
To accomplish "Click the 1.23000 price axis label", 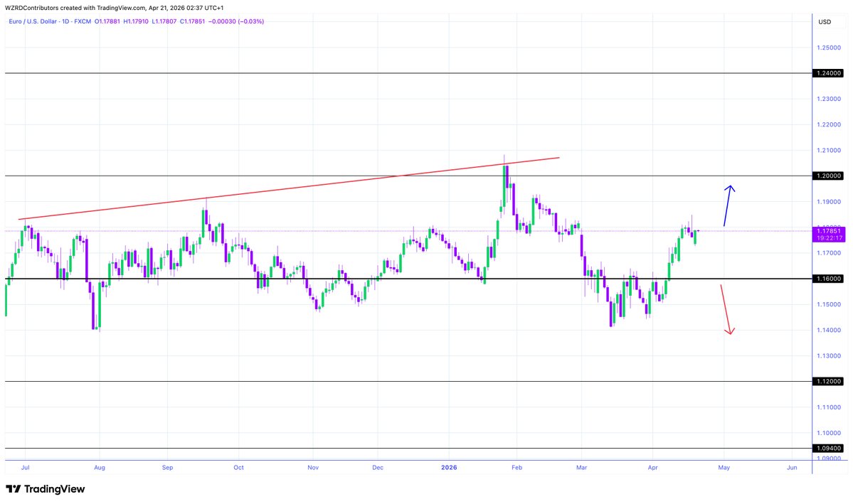I will coord(829,99).
